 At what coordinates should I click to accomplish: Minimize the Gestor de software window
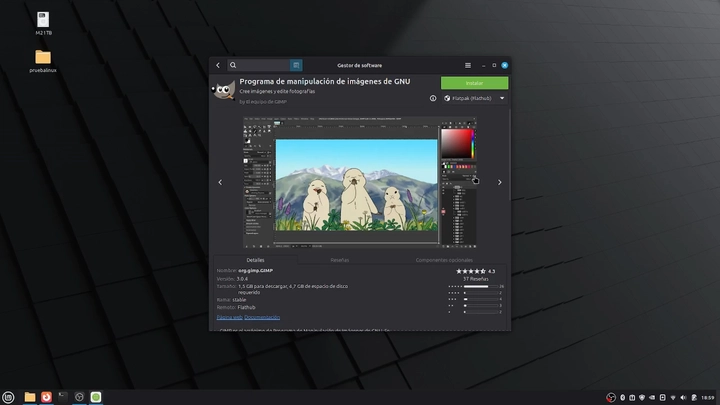click(484, 66)
